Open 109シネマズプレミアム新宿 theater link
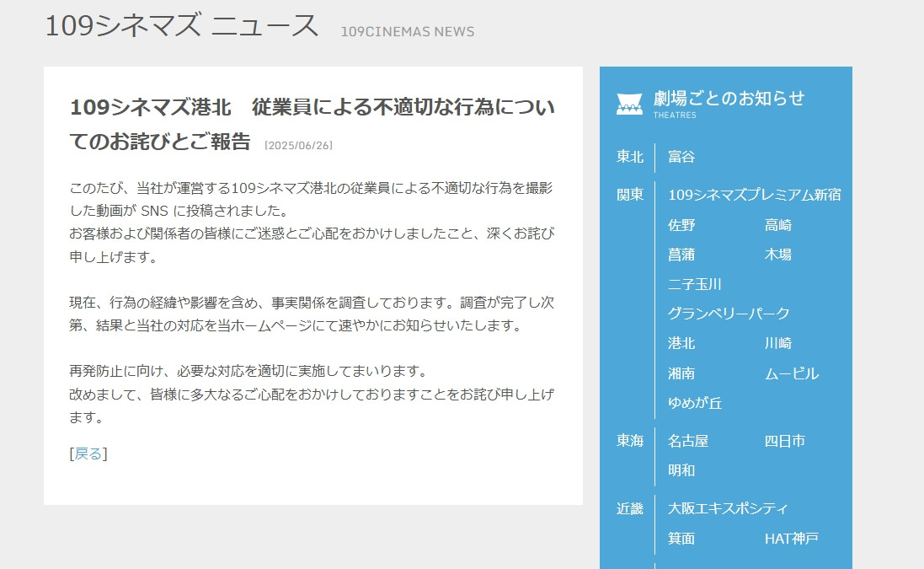The image size is (924, 569). pyautogui.click(x=754, y=195)
